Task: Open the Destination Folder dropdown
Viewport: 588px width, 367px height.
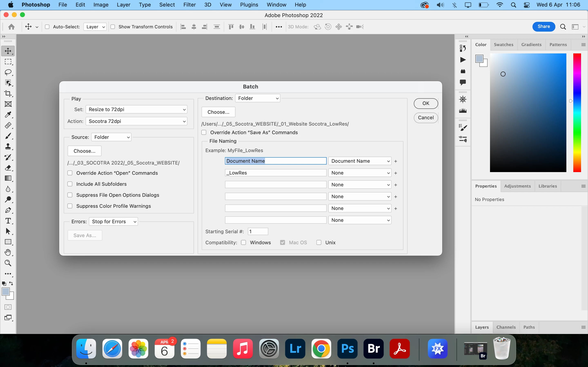Action: pyautogui.click(x=257, y=98)
